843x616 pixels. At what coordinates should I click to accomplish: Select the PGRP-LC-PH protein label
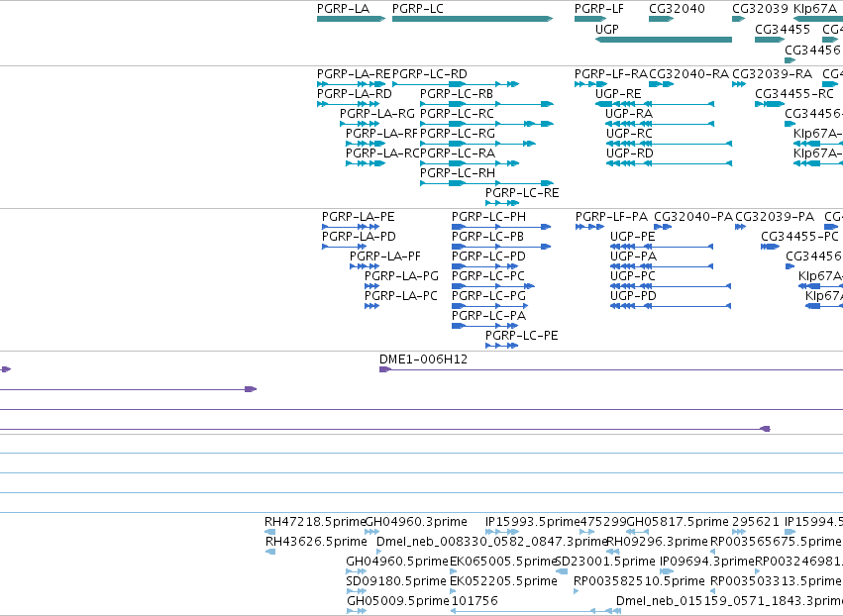[x=488, y=217]
